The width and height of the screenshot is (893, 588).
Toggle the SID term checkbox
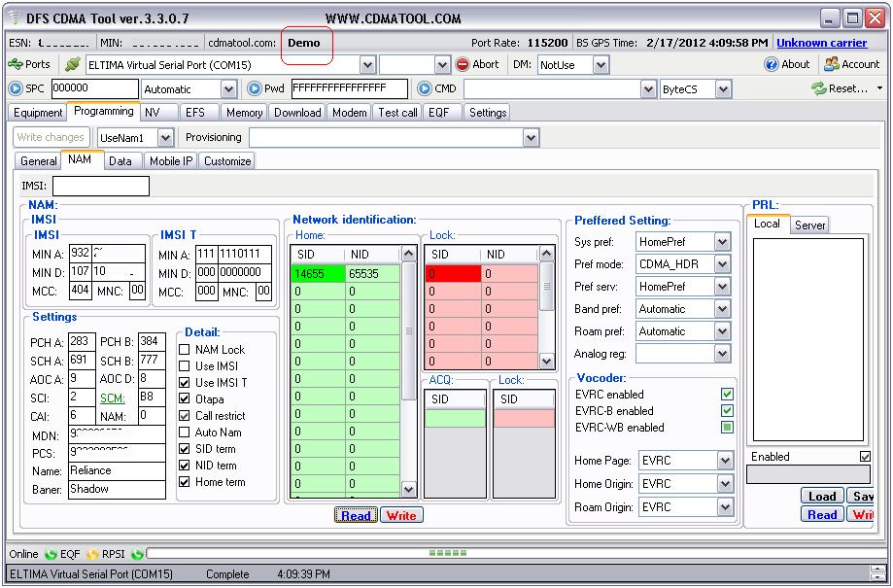click(185, 448)
